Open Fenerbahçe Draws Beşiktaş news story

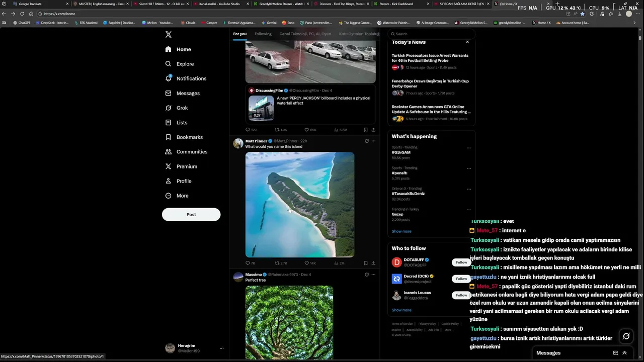(431, 88)
